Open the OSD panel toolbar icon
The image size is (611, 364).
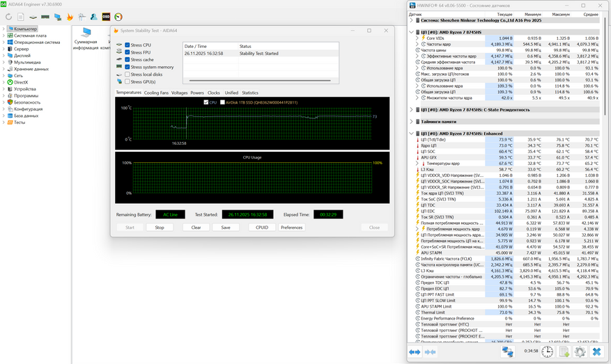coord(106,17)
